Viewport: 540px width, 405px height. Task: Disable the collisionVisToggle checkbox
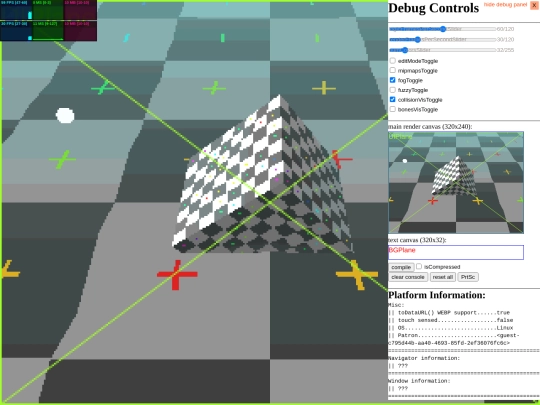(x=393, y=99)
